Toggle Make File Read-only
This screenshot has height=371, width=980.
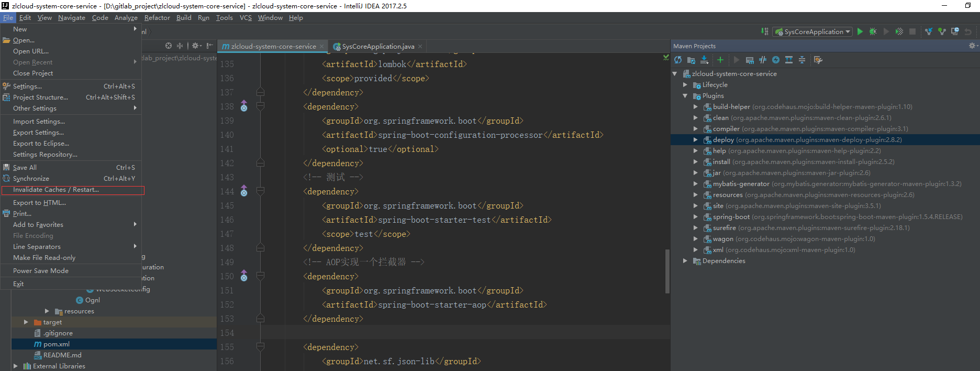71,258
